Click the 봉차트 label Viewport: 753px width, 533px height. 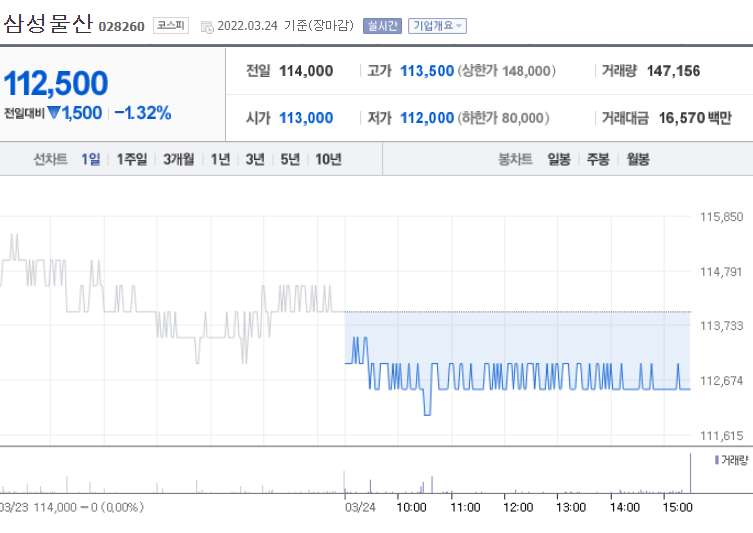tap(515, 159)
